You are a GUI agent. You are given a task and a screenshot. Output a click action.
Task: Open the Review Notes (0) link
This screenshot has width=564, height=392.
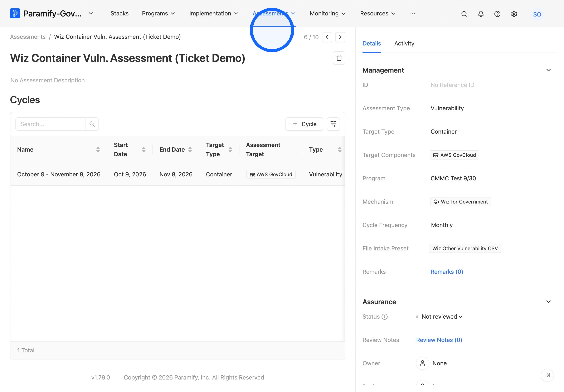click(x=439, y=340)
